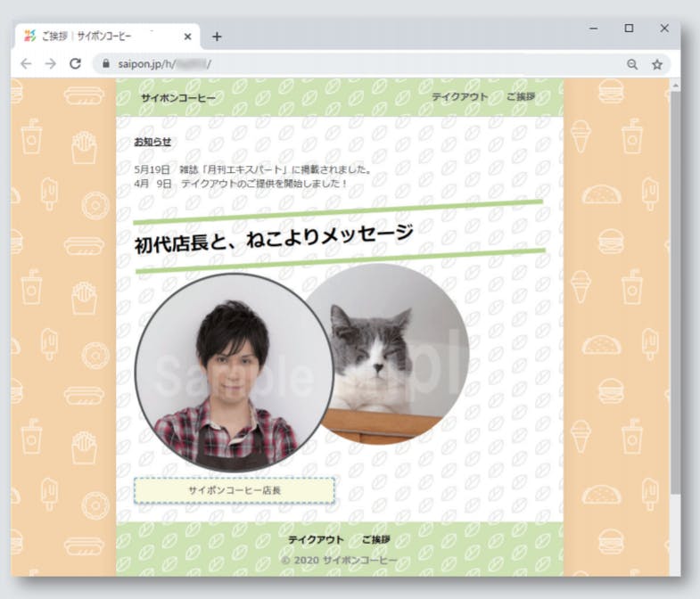Bookmark this page with the star icon
This screenshot has width=700, height=599.
point(656,64)
